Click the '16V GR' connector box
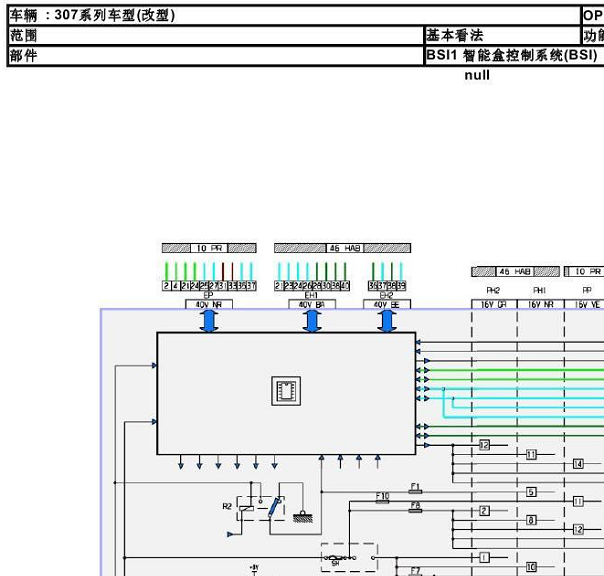Screen dimensions: 604x576 [x=494, y=304]
